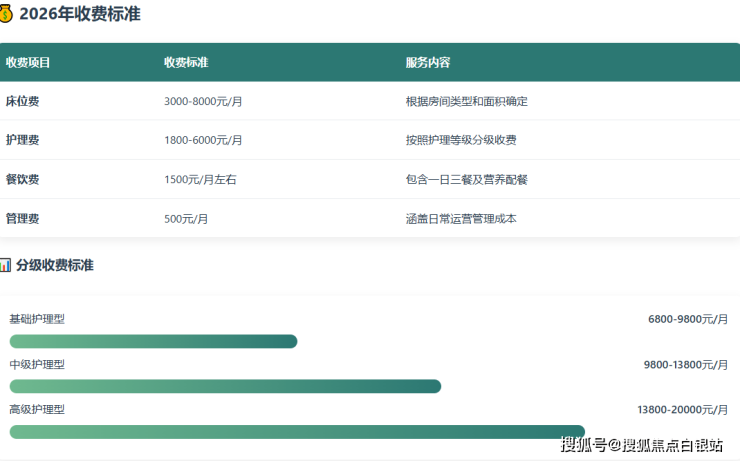Click the 6800-9800元/月 price label

687,319
